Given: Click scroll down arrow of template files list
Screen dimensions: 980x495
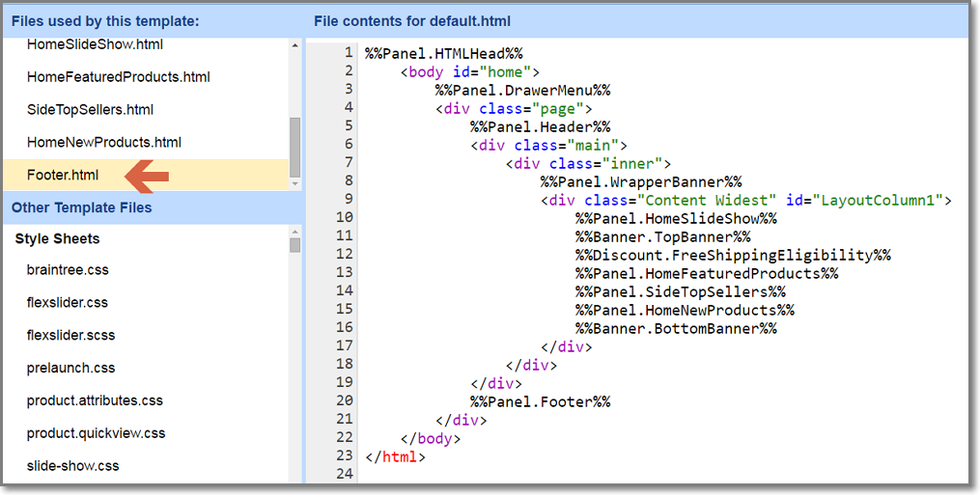Looking at the screenshot, I should (x=294, y=183).
